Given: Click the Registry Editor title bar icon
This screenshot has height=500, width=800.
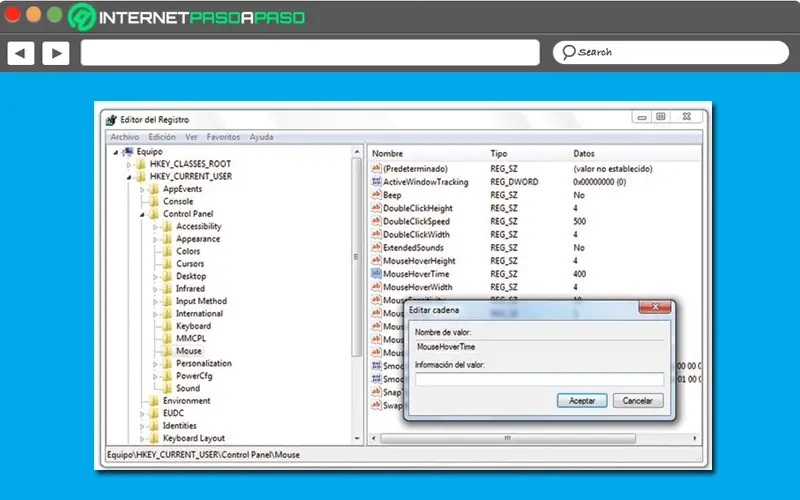Looking at the screenshot, I should (111, 119).
